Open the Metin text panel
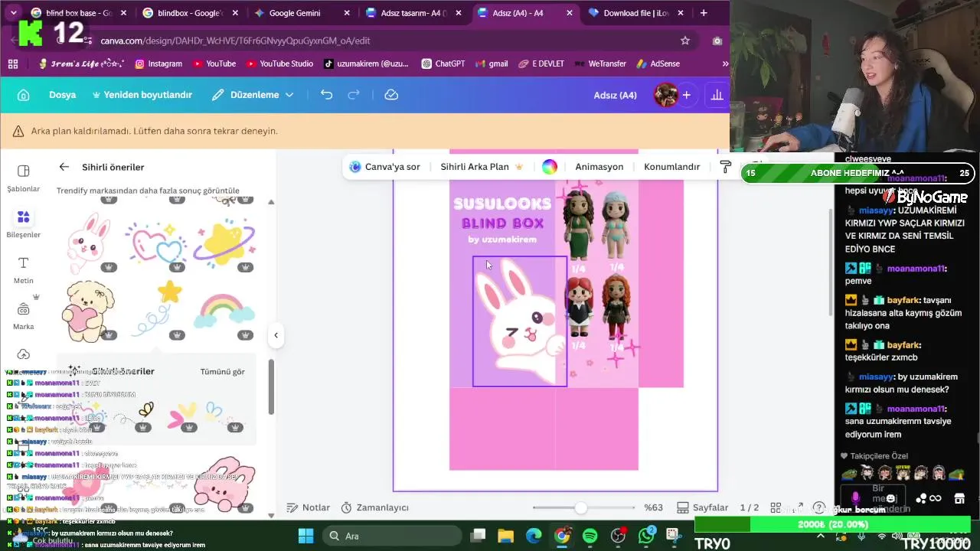 (x=24, y=270)
